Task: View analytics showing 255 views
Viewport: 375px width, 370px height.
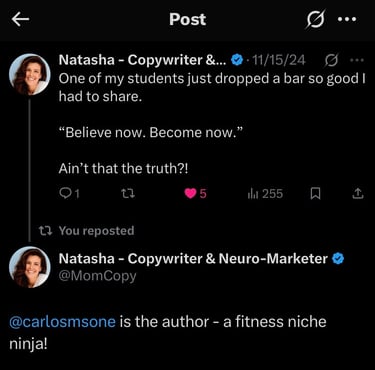Action: coord(265,193)
